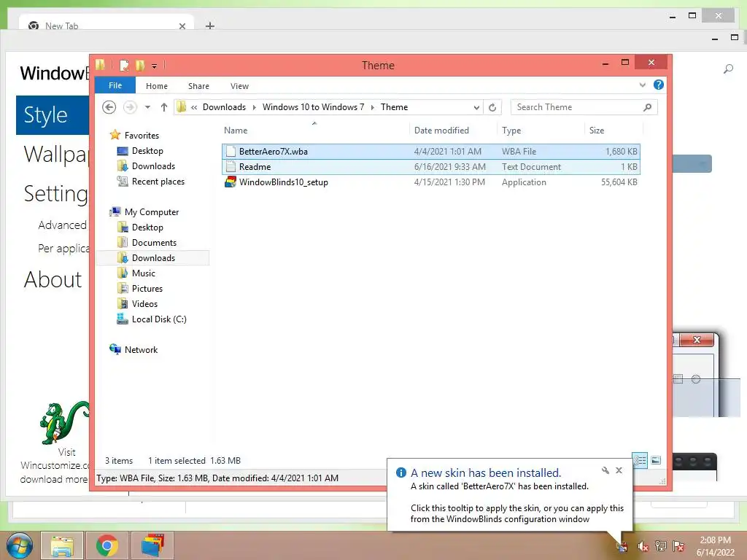Sort by Name column header

point(314,130)
